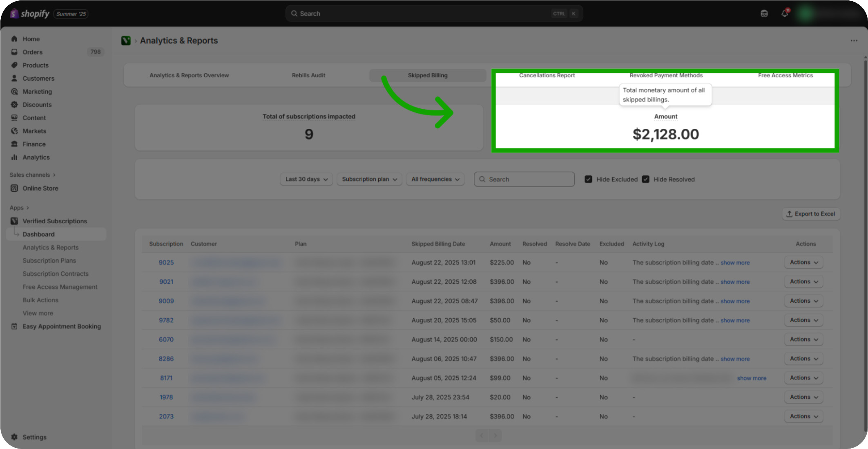The width and height of the screenshot is (868, 449).
Task: Click the Discounts badge icon
Action: (x=14, y=105)
